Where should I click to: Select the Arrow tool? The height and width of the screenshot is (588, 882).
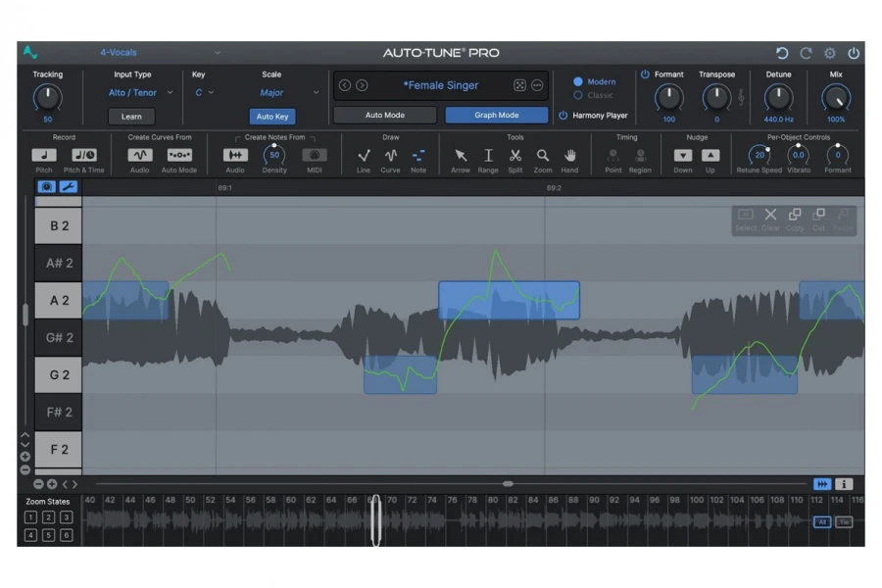[461, 155]
